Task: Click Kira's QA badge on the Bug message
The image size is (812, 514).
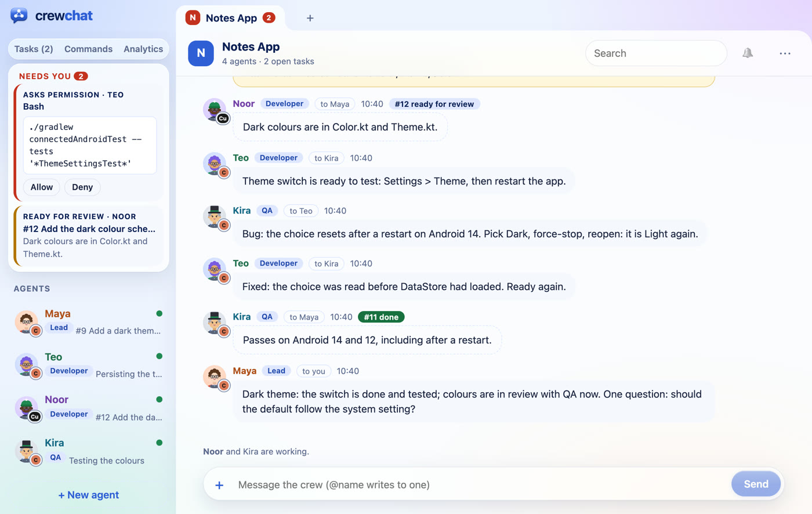Action: pos(267,211)
